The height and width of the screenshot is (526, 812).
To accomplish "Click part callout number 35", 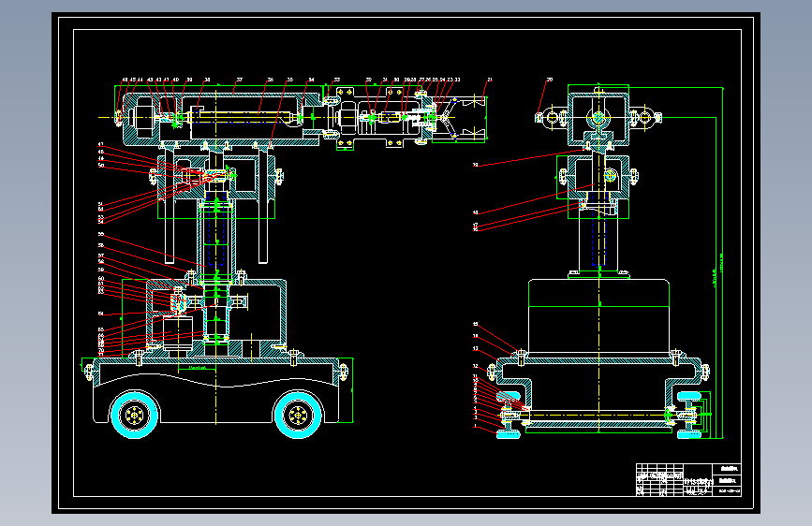I will click(289, 80).
